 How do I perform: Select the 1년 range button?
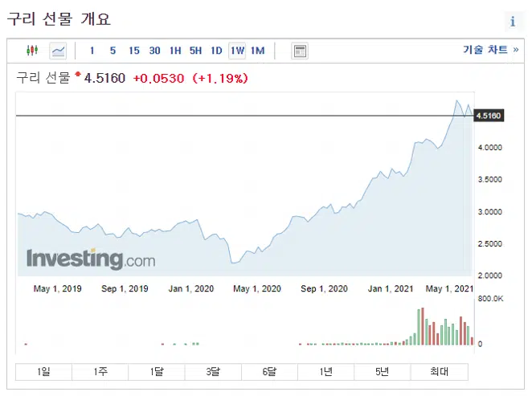click(325, 372)
